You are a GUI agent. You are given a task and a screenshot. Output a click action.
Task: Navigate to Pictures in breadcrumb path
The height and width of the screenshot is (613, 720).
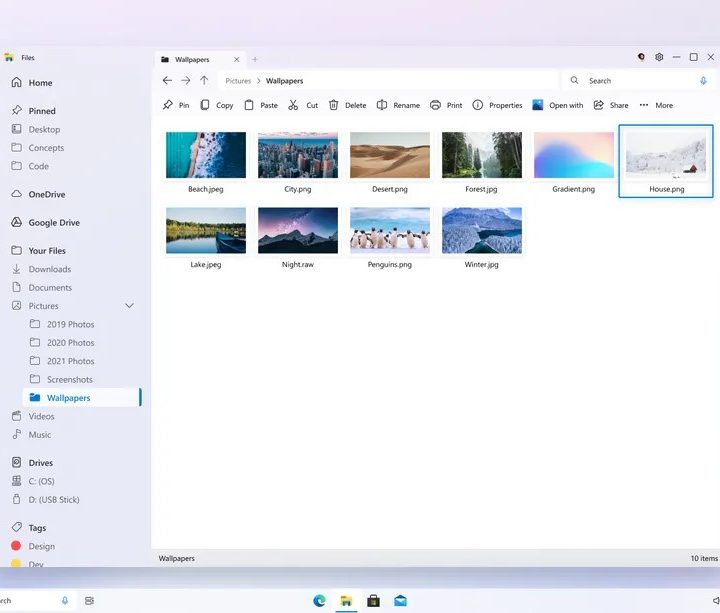(x=238, y=81)
